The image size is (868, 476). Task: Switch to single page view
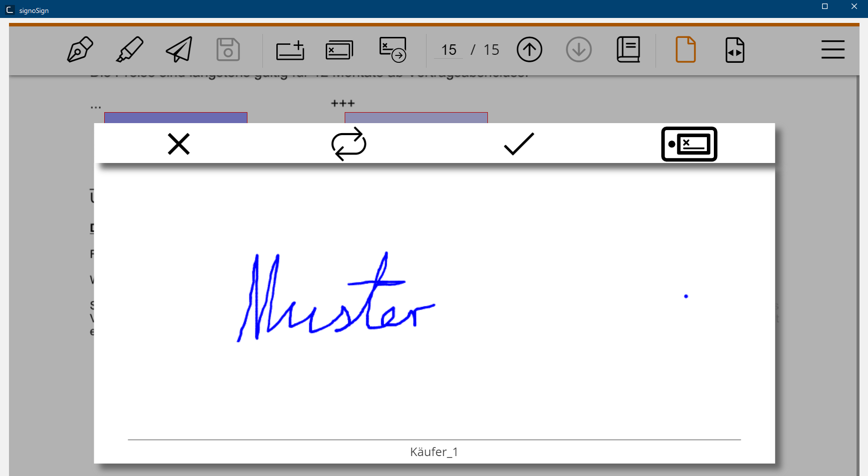click(x=685, y=49)
